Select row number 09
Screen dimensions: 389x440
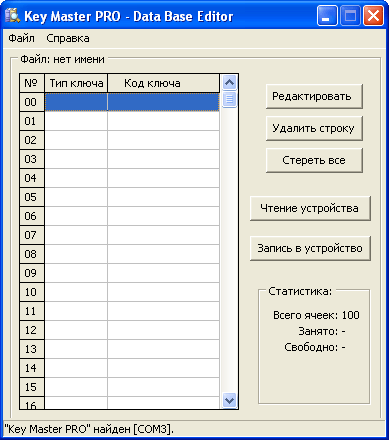(32, 273)
